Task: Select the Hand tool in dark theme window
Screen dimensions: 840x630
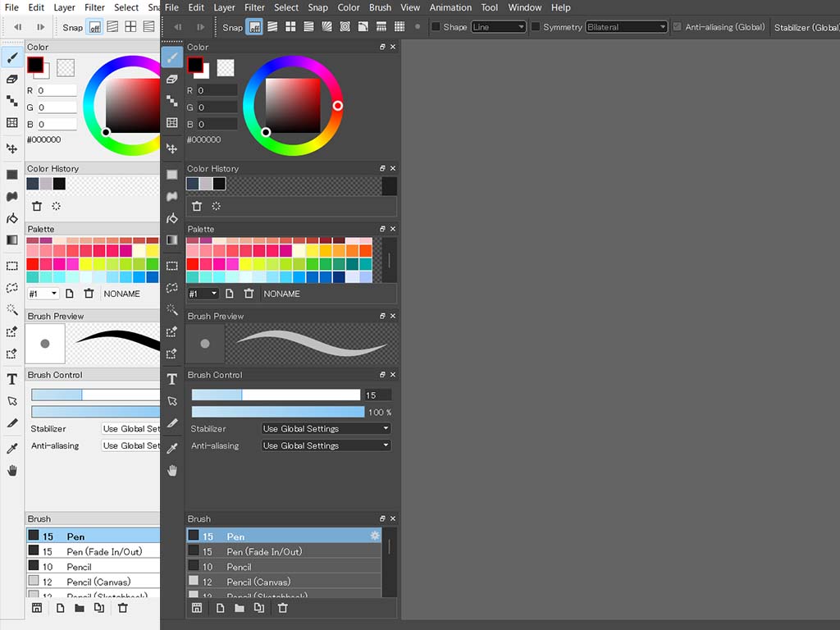Action: pyautogui.click(x=172, y=471)
